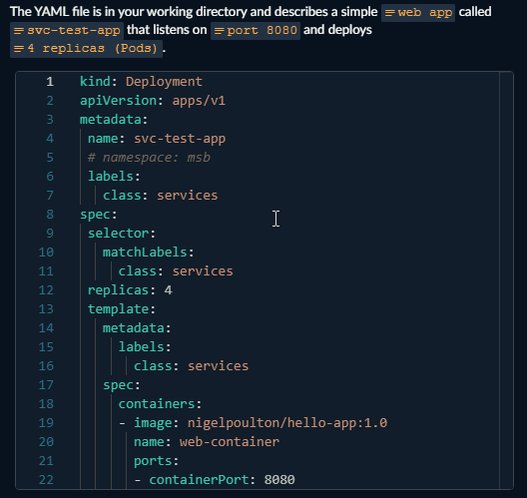Click 'template:' on line 13
The image size is (527, 498).
tap(122, 309)
